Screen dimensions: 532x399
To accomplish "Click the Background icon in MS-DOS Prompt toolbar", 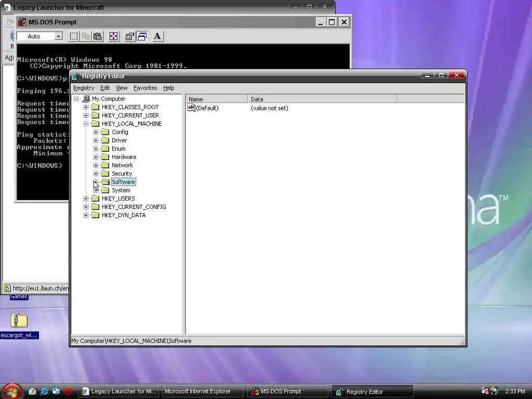I will (x=142, y=36).
